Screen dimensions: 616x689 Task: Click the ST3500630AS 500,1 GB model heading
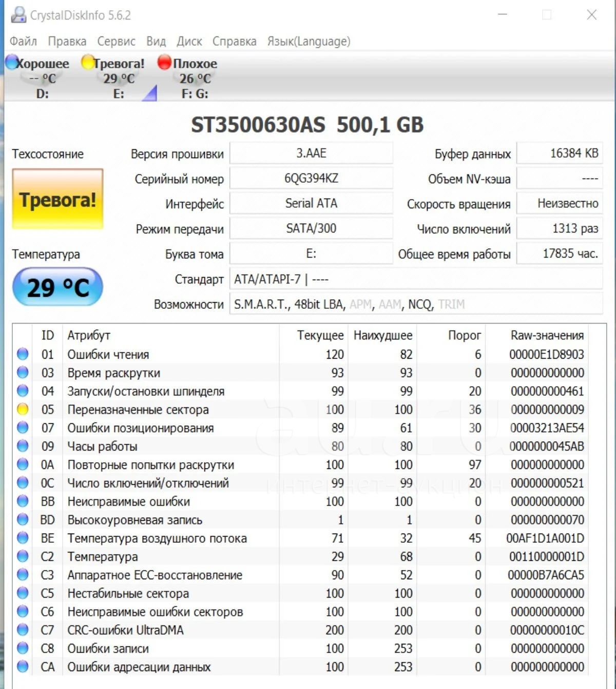pyautogui.click(x=307, y=125)
